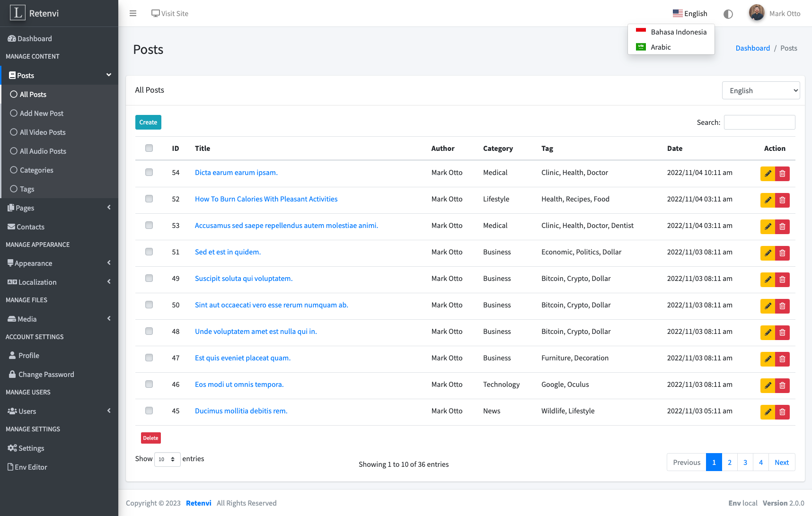Open the Env Editor sidebar icon
The height and width of the screenshot is (516, 812).
(9, 467)
